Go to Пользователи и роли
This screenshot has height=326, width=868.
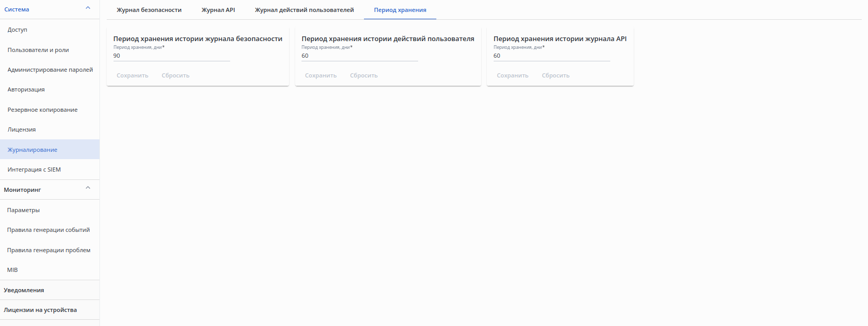click(x=38, y=50)
